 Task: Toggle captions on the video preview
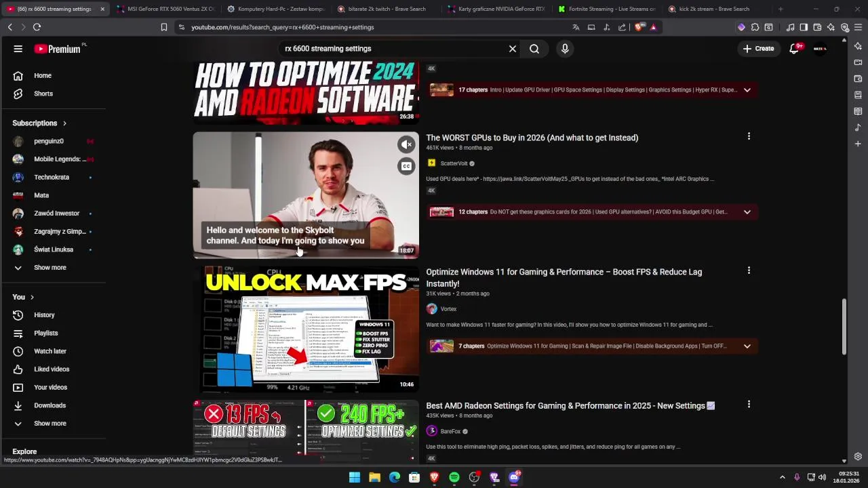(x=406, y=166)
